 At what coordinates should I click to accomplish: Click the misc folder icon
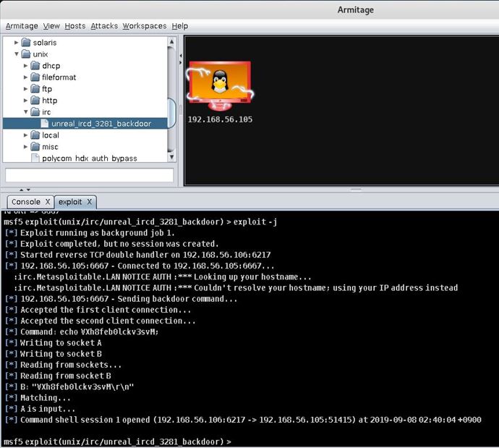(x=35, y=146)
